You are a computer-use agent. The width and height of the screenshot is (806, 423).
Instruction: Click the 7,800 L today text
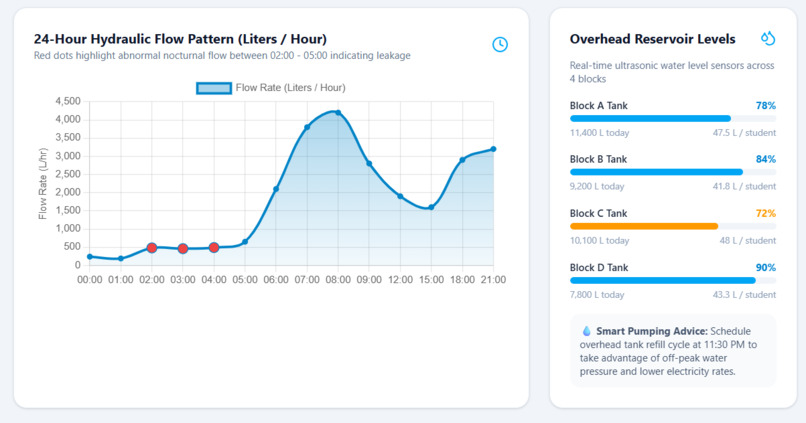click(597, 295)
